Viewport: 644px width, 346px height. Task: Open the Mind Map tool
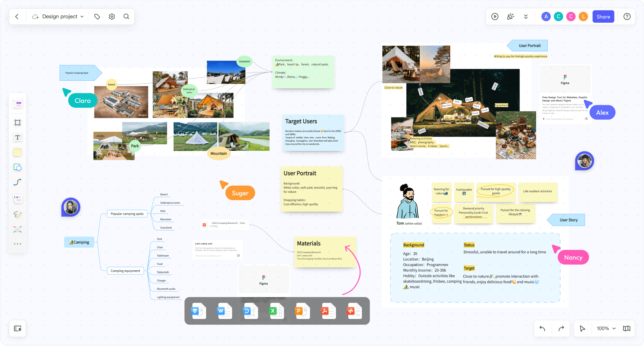17,229
